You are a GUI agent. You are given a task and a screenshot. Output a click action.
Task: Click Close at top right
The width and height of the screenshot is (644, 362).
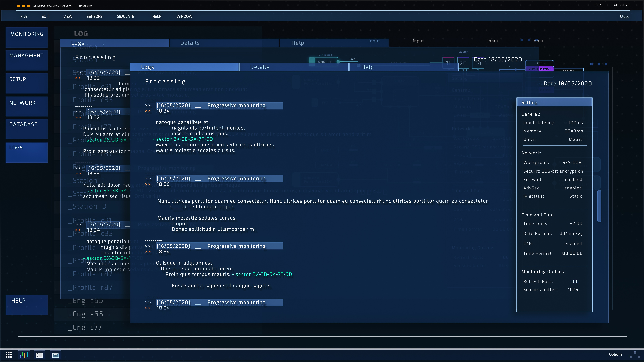[624, 16]
